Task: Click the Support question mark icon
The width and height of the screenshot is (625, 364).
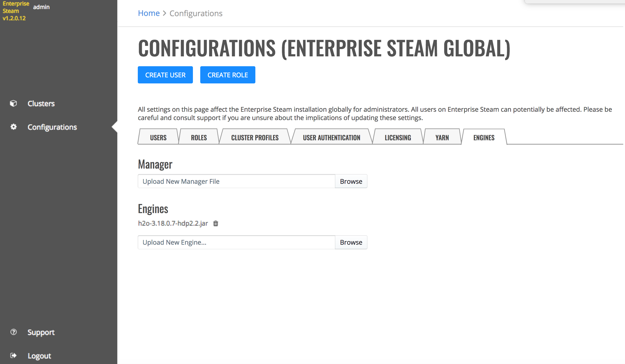Action: (x=13, y=332)
